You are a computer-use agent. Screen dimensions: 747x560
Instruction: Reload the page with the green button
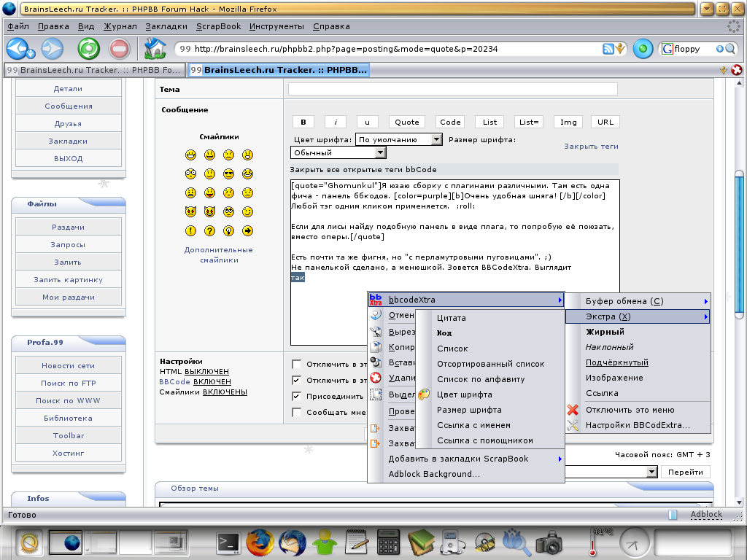tap(88, 49)
